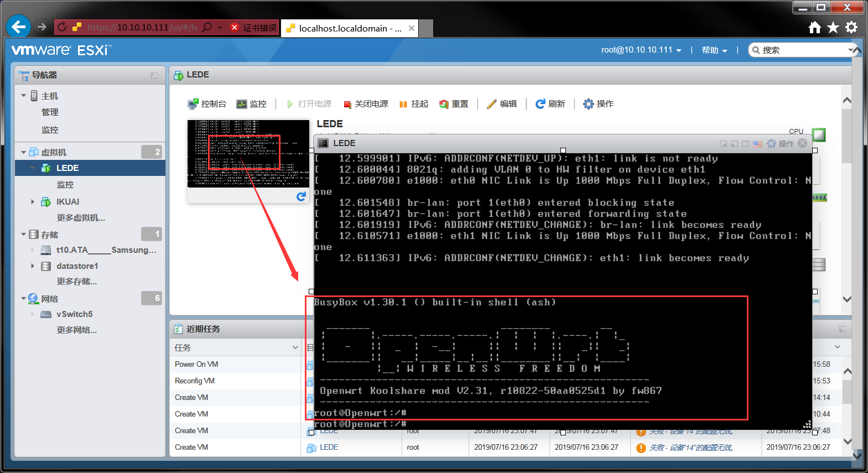Open browser favorites star icon
Screen dimensions: 868x473
click(833, 27)
